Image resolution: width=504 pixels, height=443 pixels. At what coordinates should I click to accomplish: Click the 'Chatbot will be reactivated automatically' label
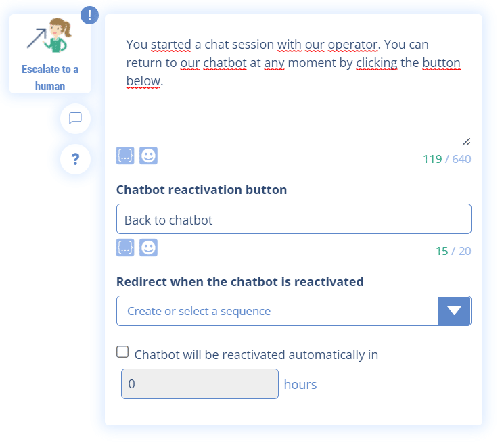[x=256, y=354]
